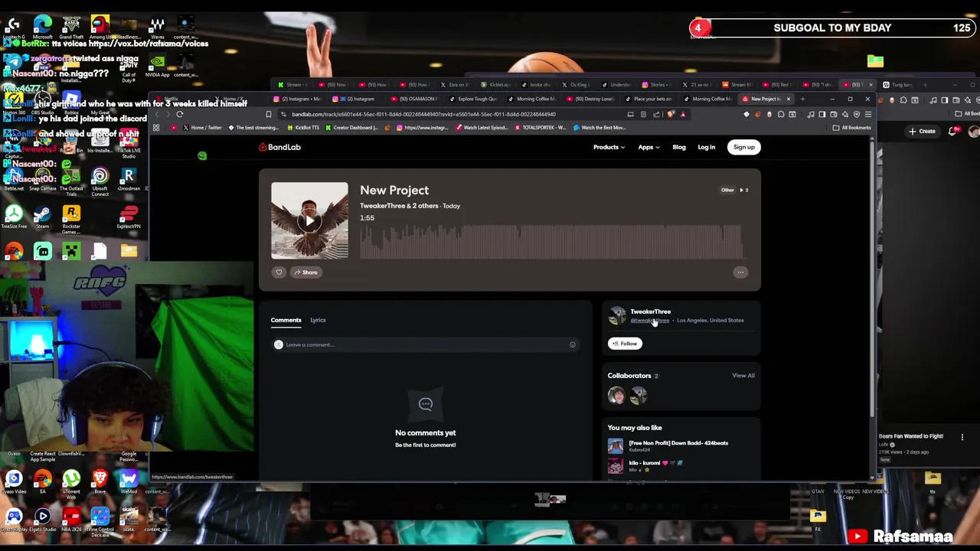The width and height of the screenshot is (980, 551).
Task: Open All Bookmarks folder
Action: click(x=851, y=128)
